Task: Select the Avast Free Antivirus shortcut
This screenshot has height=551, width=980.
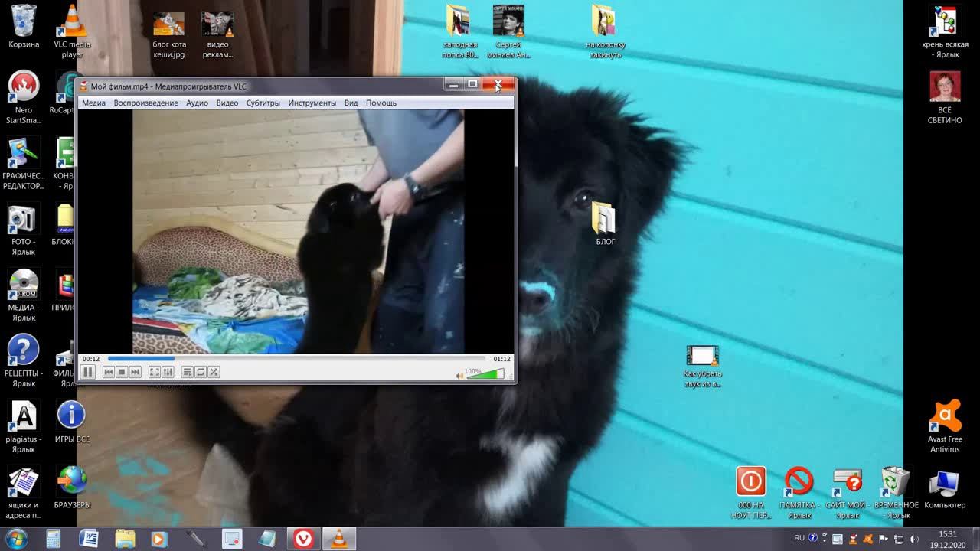Action: tap(945, 426)
